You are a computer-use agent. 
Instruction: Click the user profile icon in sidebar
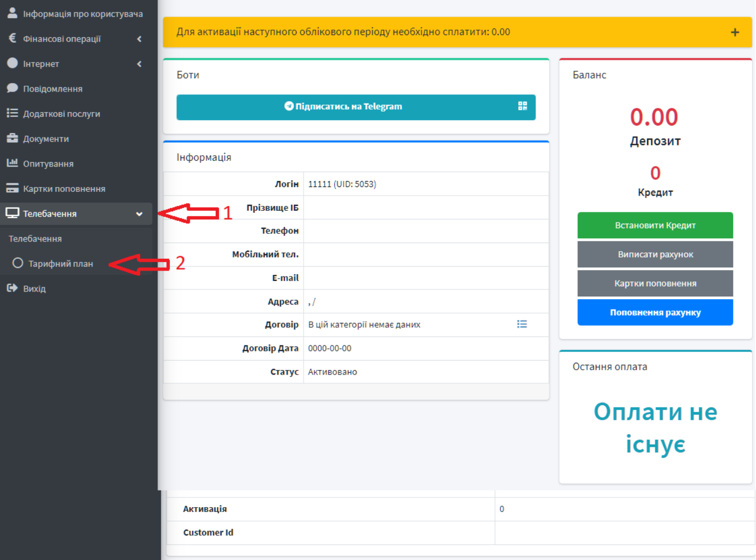pos(12,13)
